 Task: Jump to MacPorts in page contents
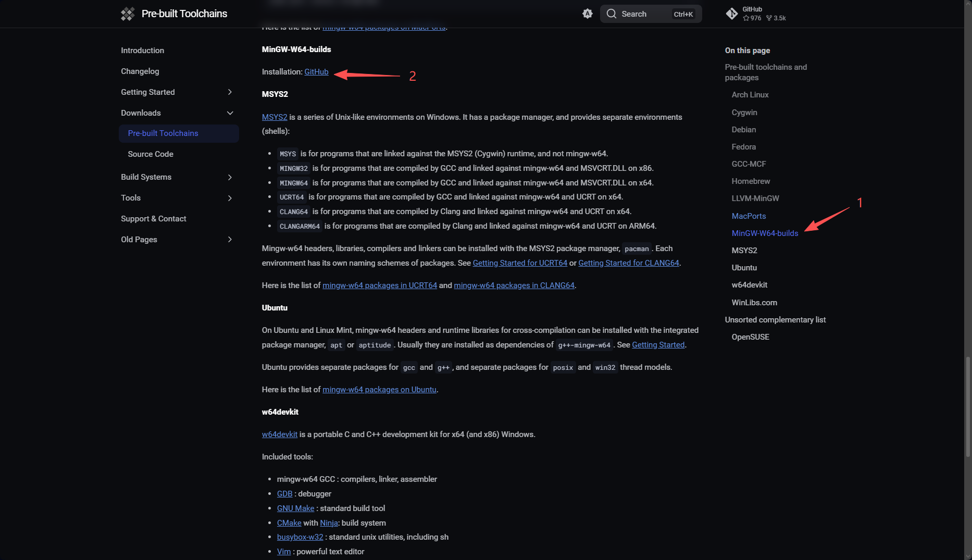749,216
